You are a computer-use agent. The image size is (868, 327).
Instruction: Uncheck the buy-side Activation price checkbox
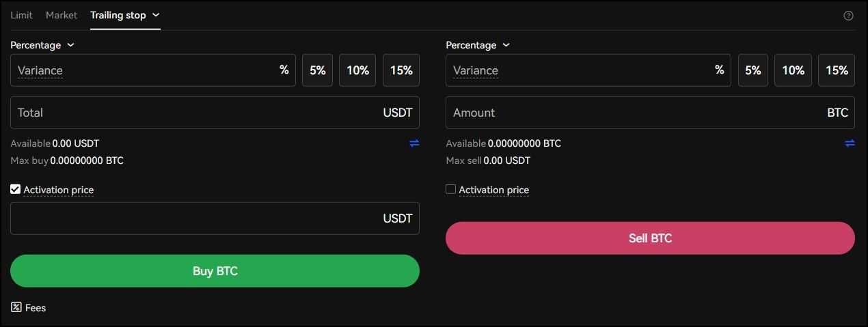(x=16, y=189)
